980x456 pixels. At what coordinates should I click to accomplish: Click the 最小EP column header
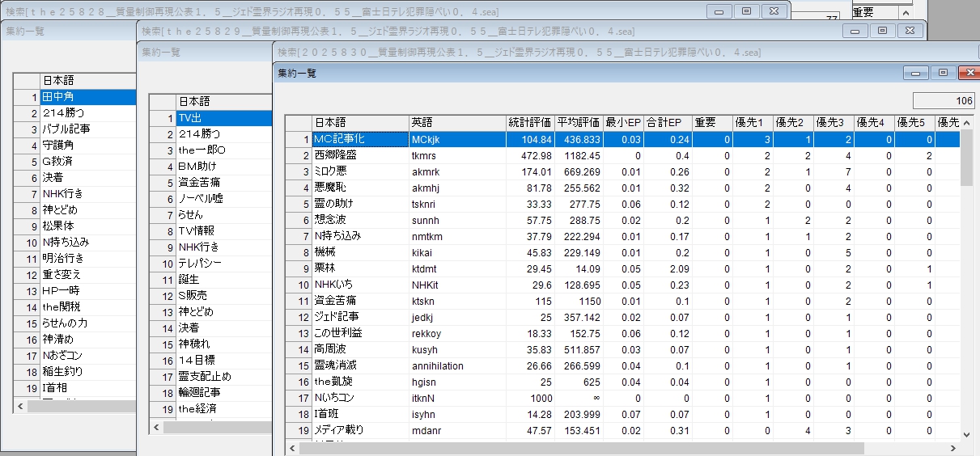pyautogui.click(x=623, y=123)
